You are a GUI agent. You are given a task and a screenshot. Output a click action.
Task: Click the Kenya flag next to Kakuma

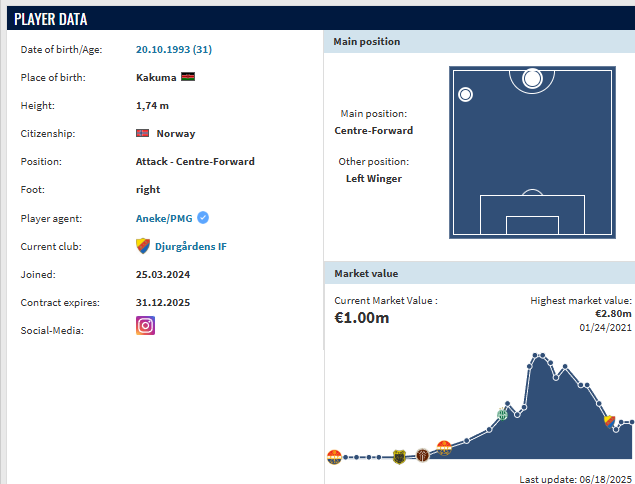click(188, 77)
